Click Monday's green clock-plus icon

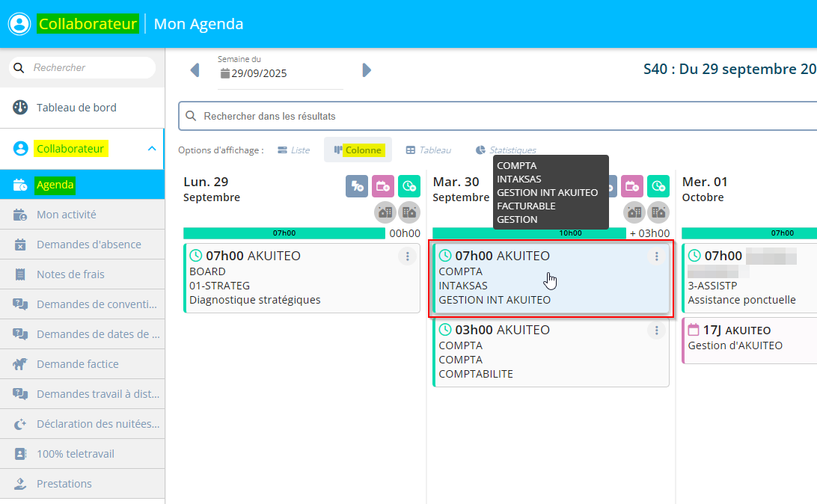pyautogui.click(x=409, y=187)
